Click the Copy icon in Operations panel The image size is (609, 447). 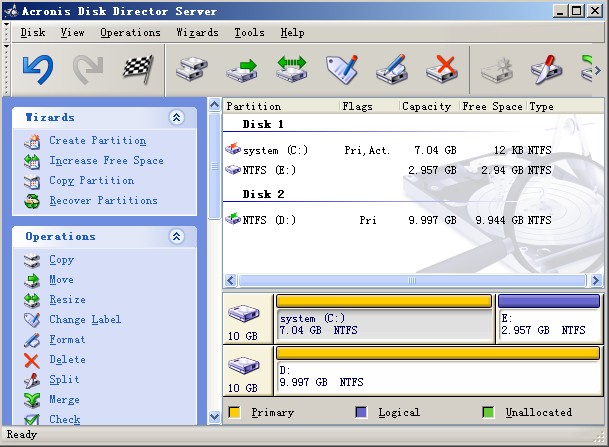(x=32, y=260)
